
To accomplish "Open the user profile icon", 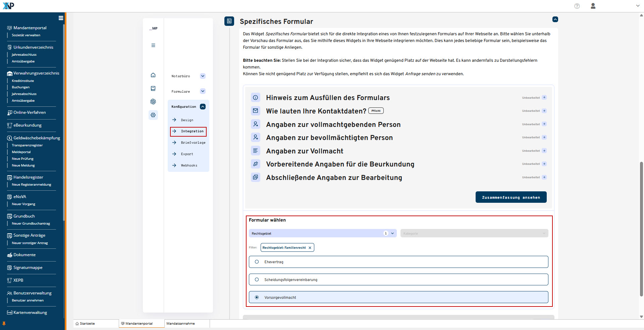I will pos(593,6).
